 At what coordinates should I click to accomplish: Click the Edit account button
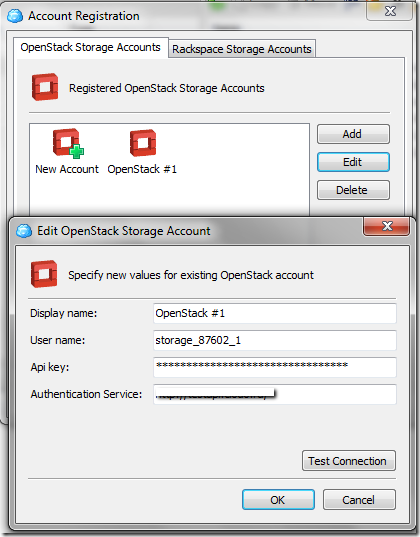pos(353,162)
